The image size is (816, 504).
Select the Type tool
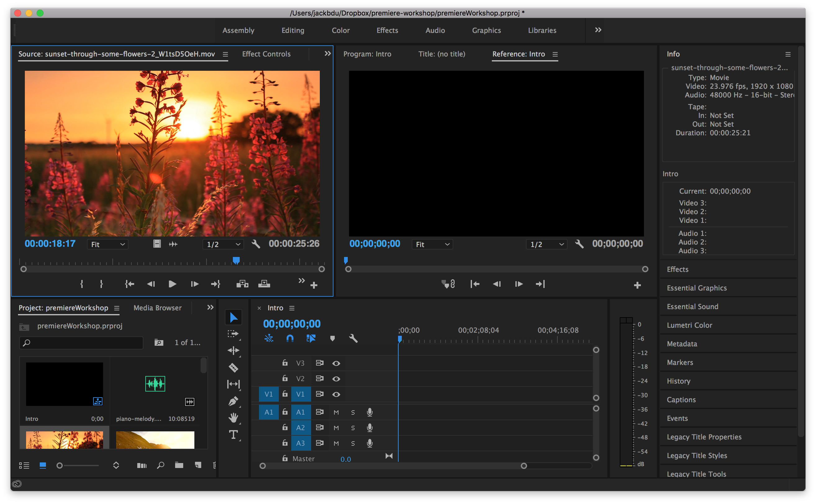233,435
